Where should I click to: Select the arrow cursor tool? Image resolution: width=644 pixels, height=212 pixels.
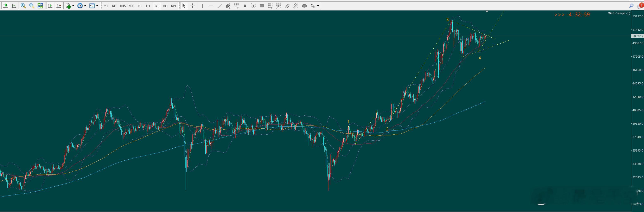tap(184, 6)
